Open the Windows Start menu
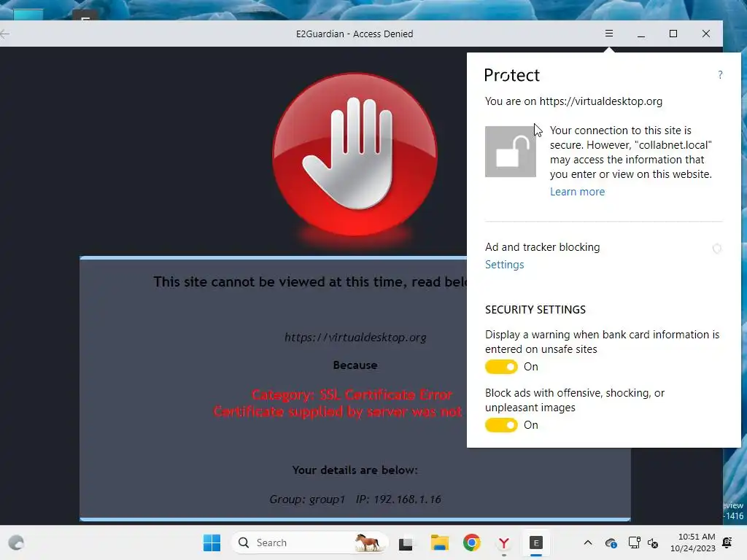The width and height of the screenshot is (747, 560). click(x=212, y=542)
